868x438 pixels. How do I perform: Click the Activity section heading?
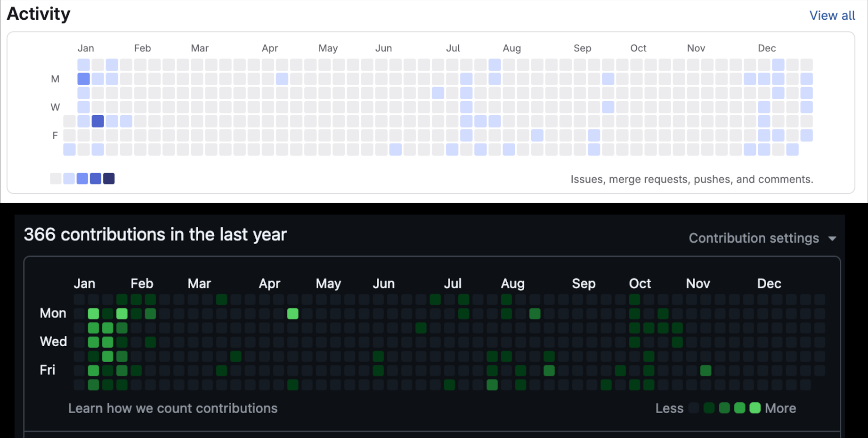tap(39, 14)
